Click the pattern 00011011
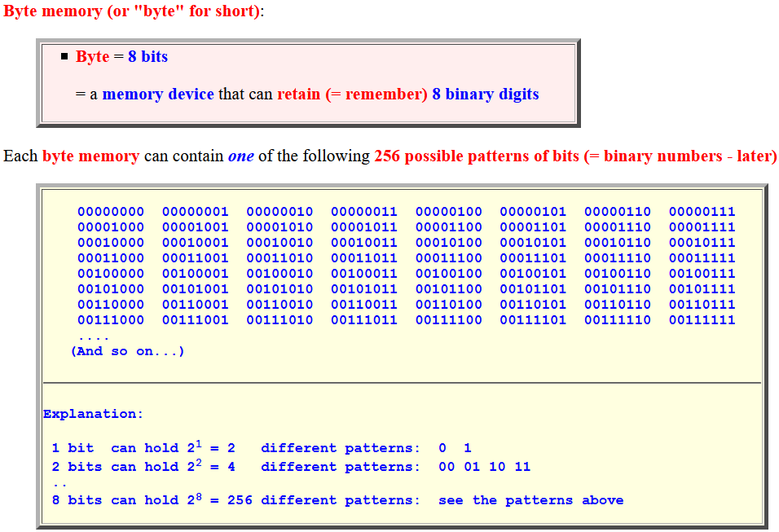Image resolution: width=779 pixels, height=532 pixels. pyautogui.click(x=364, y=258)
